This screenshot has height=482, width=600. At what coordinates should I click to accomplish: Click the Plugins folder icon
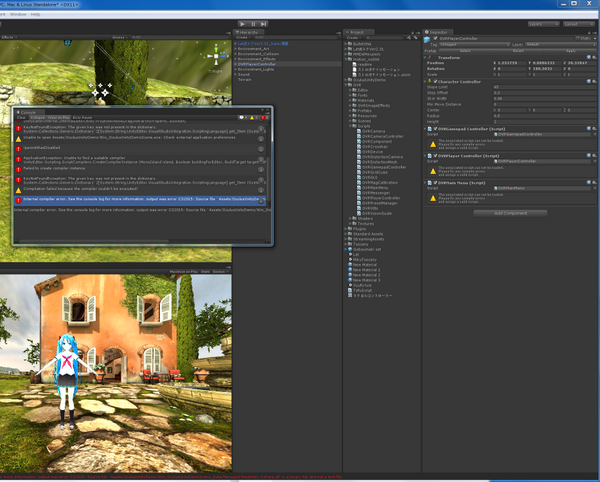(x=350, y=229)
